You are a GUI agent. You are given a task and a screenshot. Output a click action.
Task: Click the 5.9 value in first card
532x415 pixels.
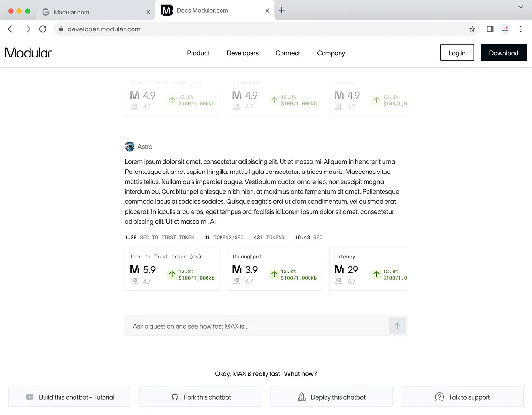tap(149, 270)
